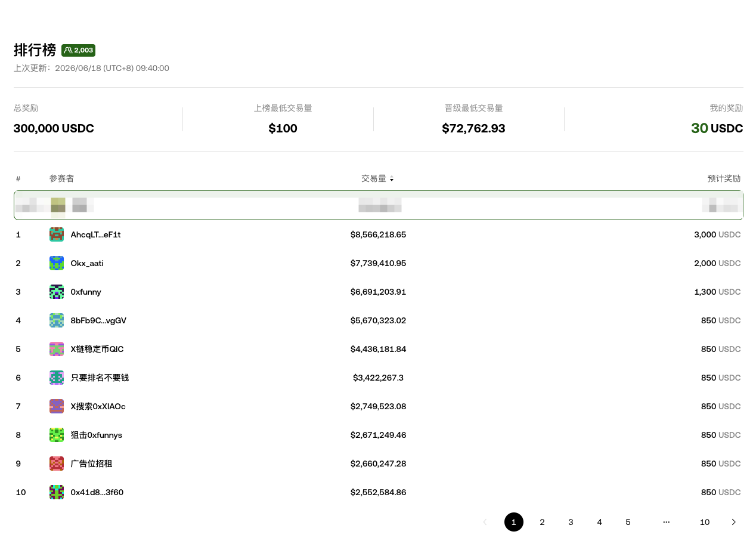
Task: Click participant name 狙击0xfunnys
Action: (x=96, y=435)
